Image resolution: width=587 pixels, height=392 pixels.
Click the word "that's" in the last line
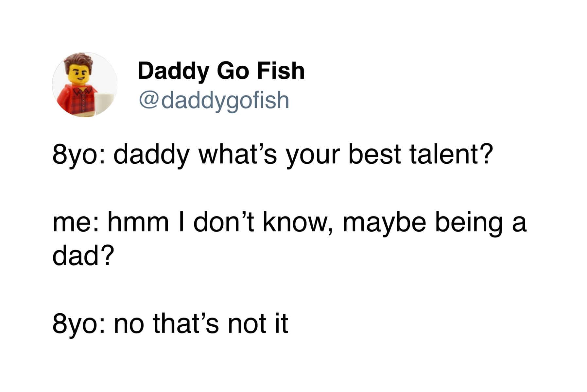click(x=186, y=323)
